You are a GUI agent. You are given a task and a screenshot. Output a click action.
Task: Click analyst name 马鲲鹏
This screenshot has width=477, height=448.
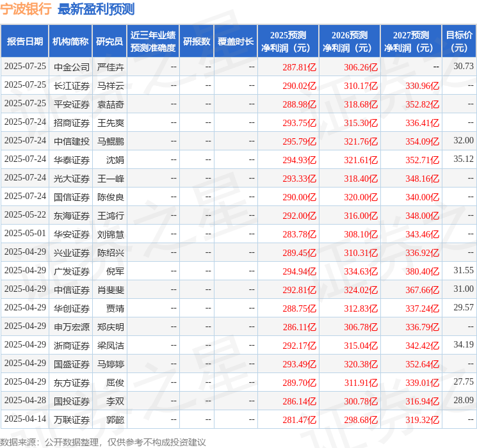(110, 141)
